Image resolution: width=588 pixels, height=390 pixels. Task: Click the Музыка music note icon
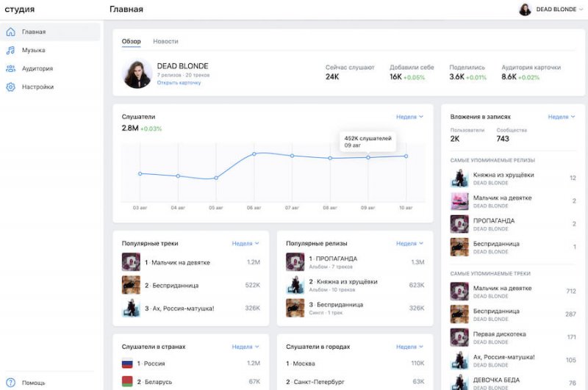11,50
